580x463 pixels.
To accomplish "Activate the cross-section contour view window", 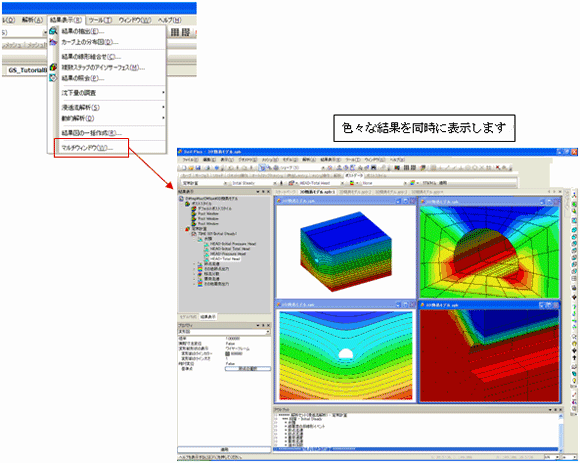I will [345, 352].
